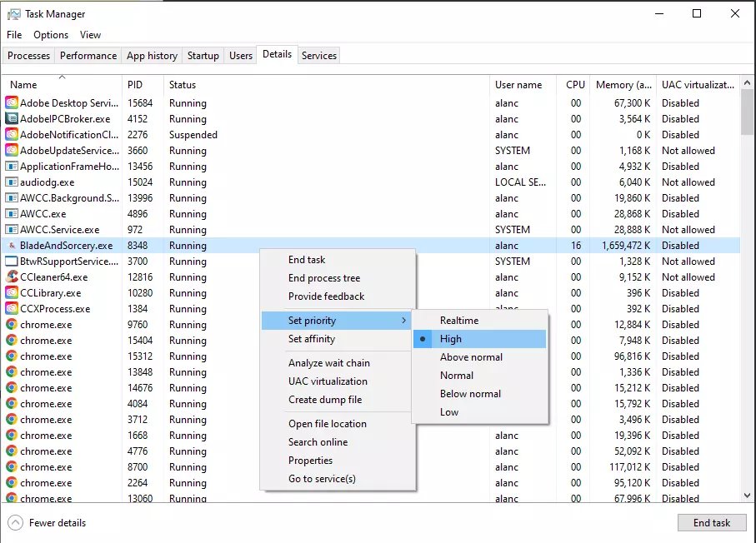
Task: Open the View menu
Action: 90,35
